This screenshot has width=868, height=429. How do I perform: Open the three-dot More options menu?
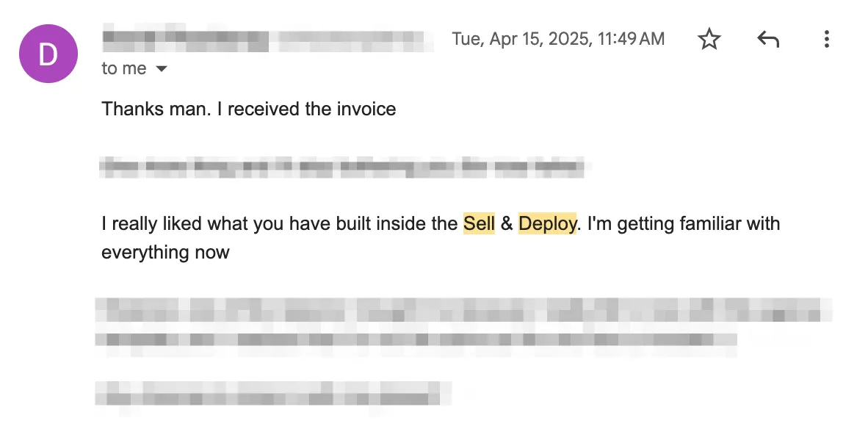826,40
